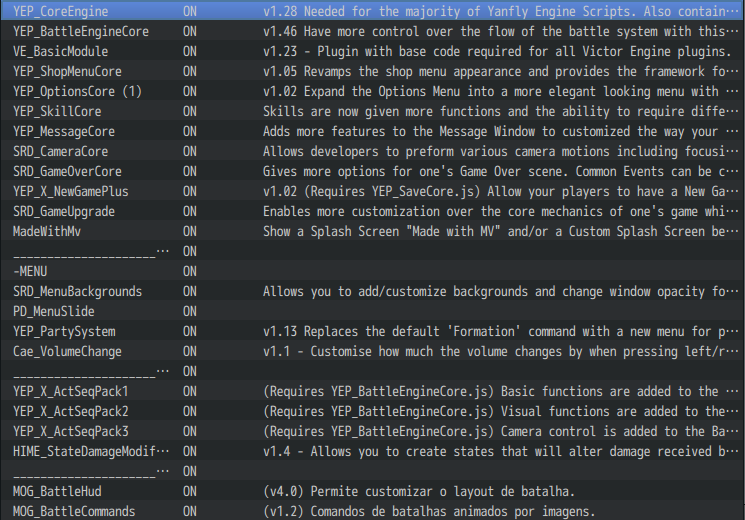Screen dimensions: 745x520
Task: Select the YEP_CoreEngine plugin row
Action: (x=372, y=11)
